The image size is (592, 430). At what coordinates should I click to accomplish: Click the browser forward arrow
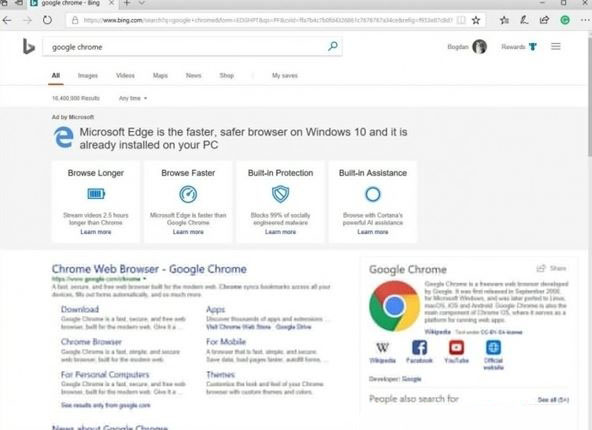[27, 20]
